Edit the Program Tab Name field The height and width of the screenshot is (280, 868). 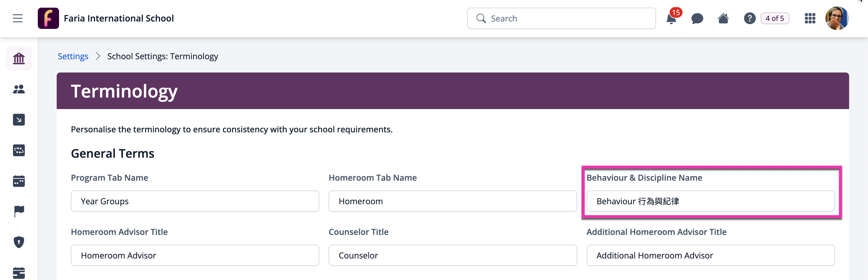pyautogui.click(x=195, y=201)
